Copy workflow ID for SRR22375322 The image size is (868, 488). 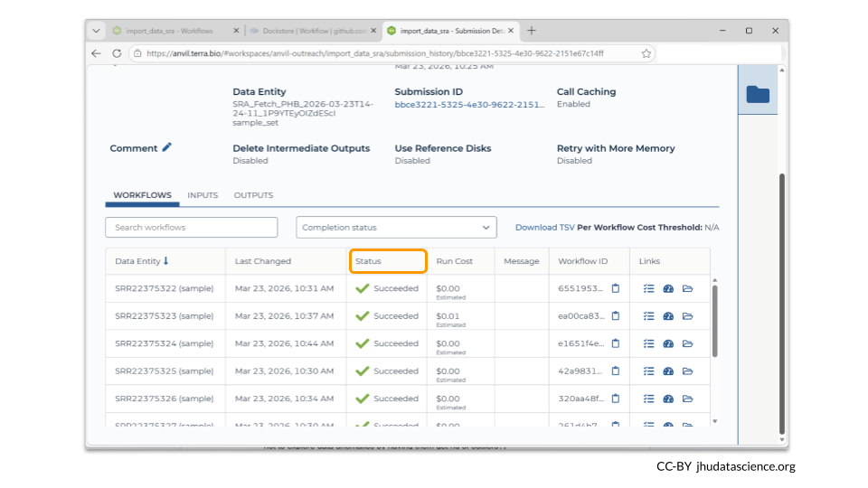[616, 289]
